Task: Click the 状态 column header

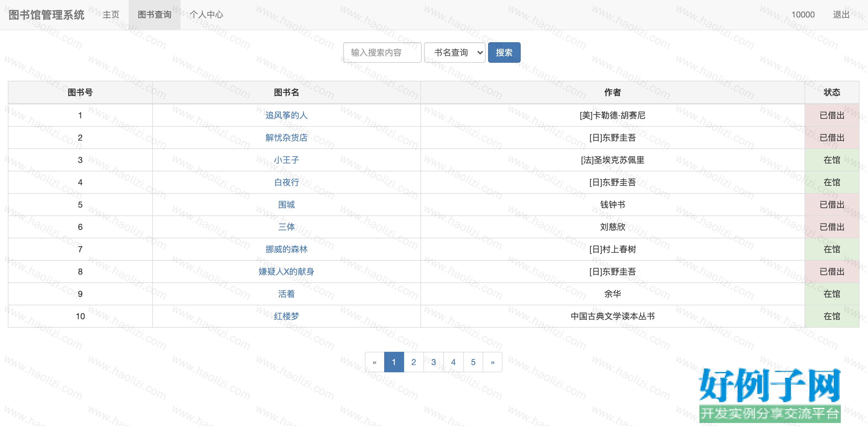Action: 832,93
